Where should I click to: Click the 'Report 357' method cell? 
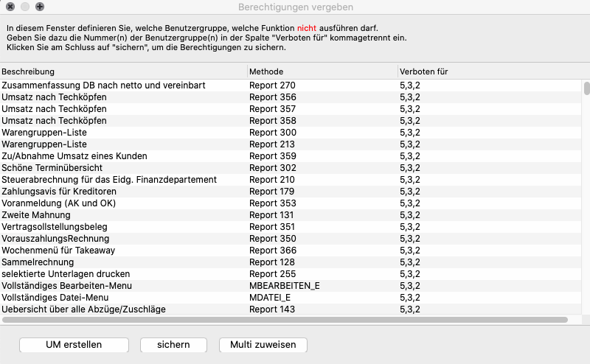coord(272,109)
